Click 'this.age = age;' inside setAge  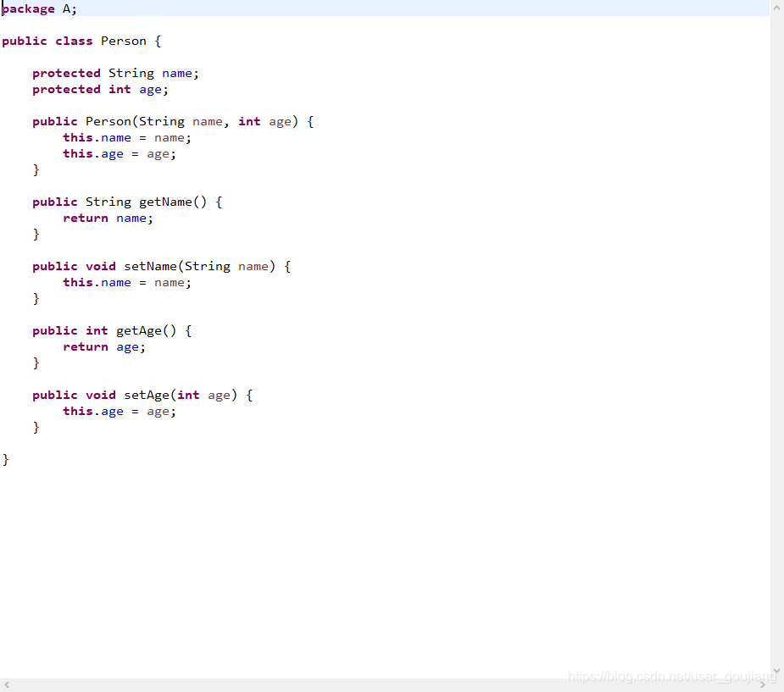120,412
